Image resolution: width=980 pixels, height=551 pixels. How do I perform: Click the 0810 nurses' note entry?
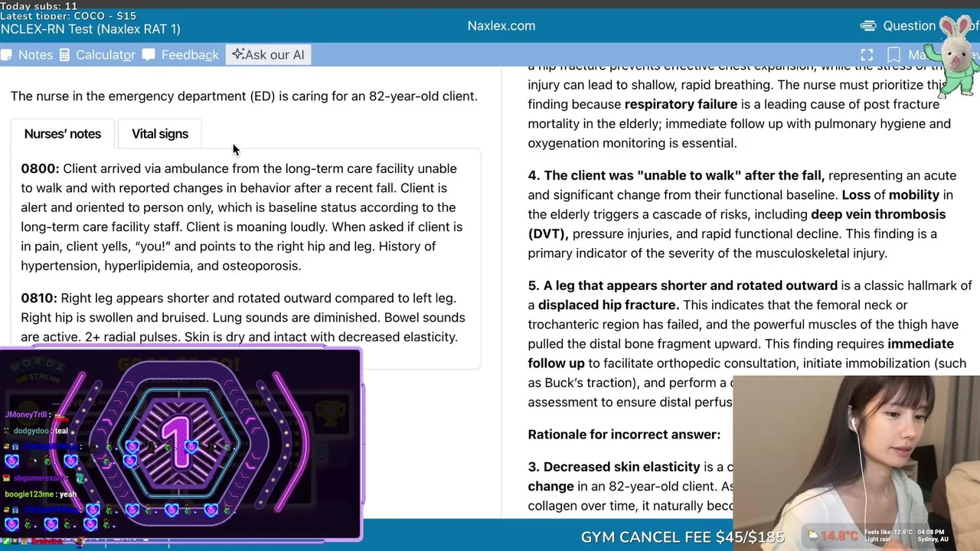[x=243, y=318]
